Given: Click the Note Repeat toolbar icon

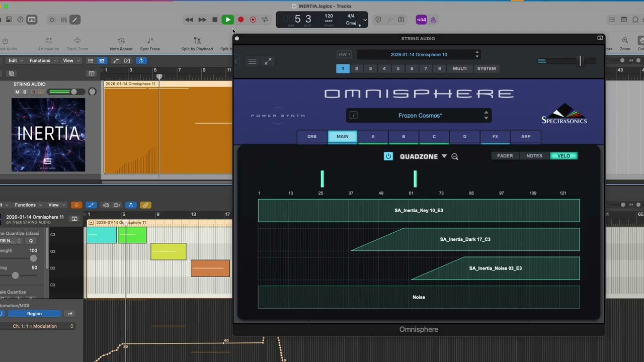Looking at the screenshot, I should tap(121, 40).
